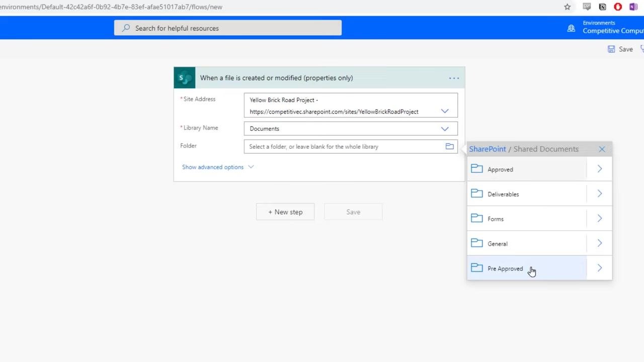Open the trigger's three-dot menu
The image size is (644, 362).
click(x=454, y=78)
